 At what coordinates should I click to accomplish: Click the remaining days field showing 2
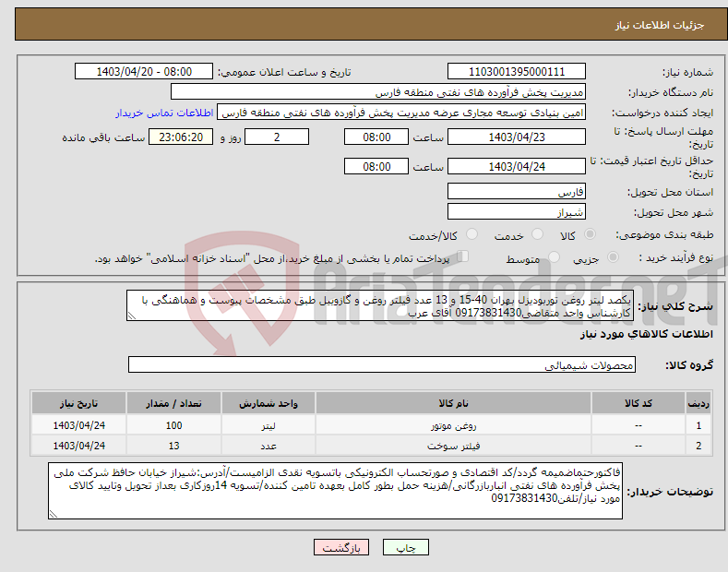coord(277,137)
